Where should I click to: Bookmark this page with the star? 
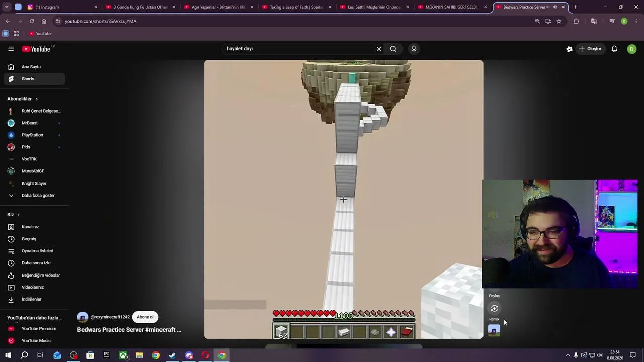pos(559,21)
